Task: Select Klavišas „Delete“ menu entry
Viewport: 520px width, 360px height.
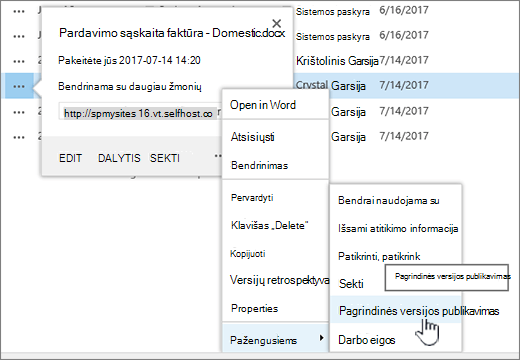Action: pos(275,226)
